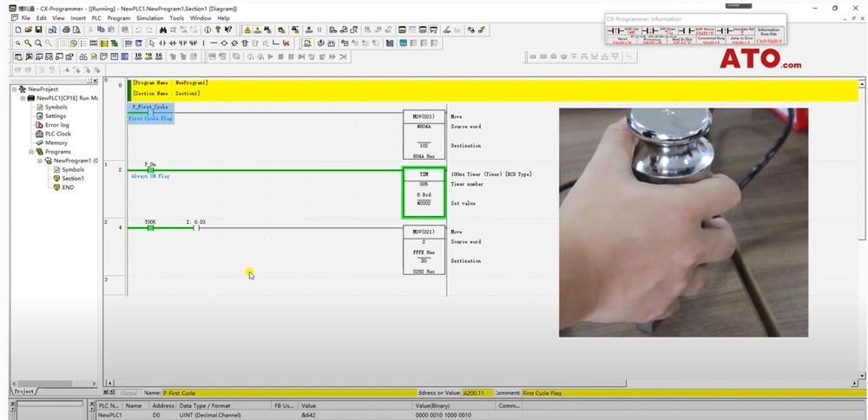Click the Find binoculars icon
Screen dimensions: 868x420
(x=163, y=30)
